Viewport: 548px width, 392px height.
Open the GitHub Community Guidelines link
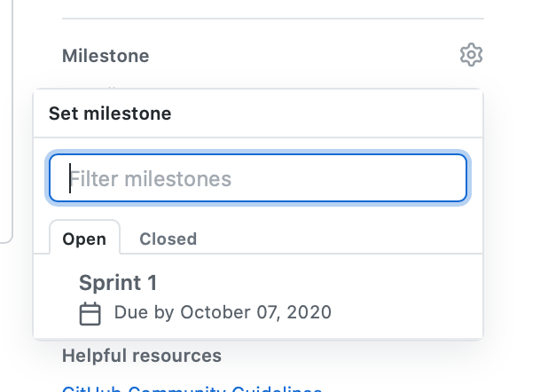tap(192, 388)
